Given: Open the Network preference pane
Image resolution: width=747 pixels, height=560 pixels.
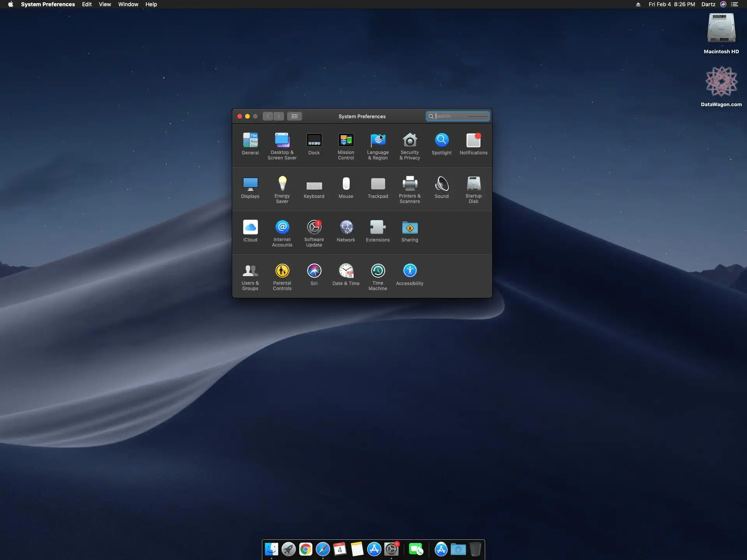Looking at the screenshot, I should point(346,228).
